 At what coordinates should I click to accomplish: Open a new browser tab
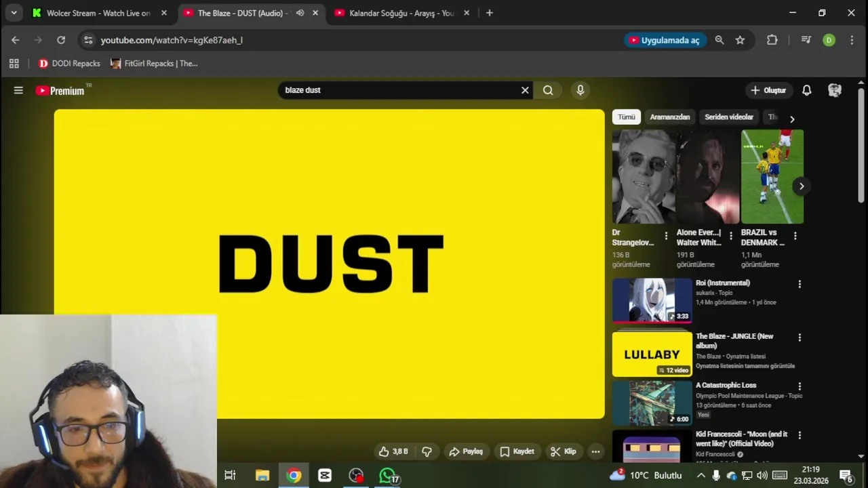tap(490, 13)
